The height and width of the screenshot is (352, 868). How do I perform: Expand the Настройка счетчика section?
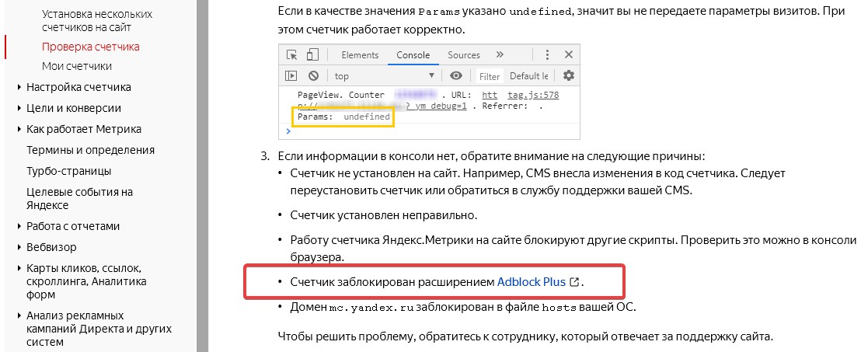pos(19,87)
